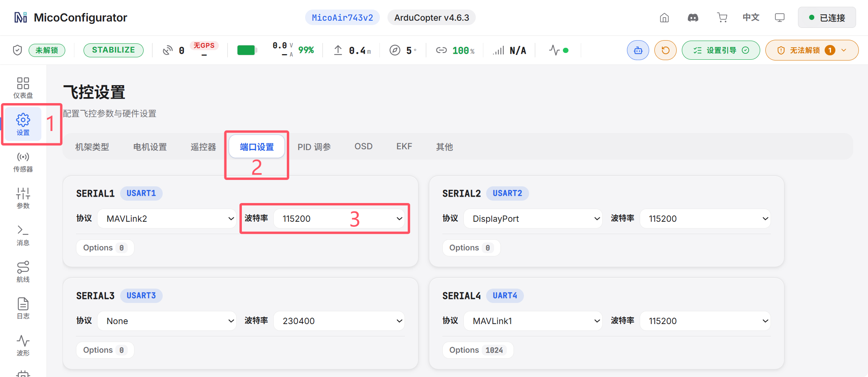Expand SERIAL2 DisplayPort protocol dropdown
The width and height of the screenshot is (868, 377).
[x=533, y=219]
